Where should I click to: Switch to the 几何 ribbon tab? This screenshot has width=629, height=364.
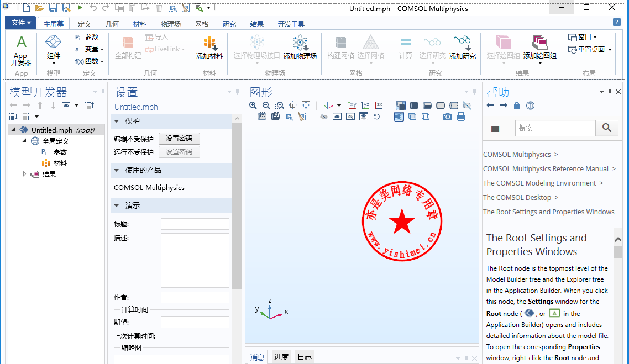(x=112, y=24)
